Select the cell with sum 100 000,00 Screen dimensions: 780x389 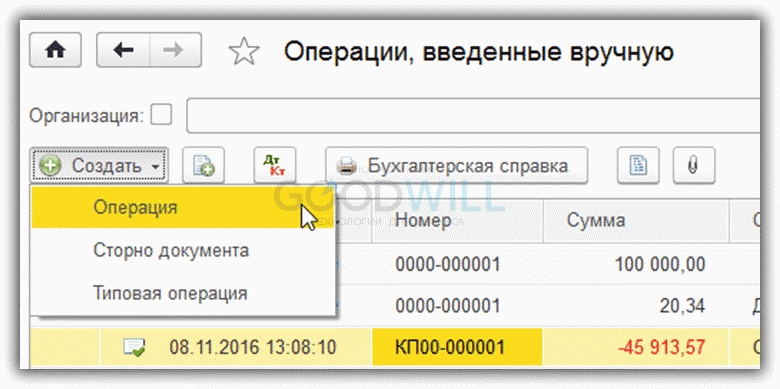(x=636, y=264)
